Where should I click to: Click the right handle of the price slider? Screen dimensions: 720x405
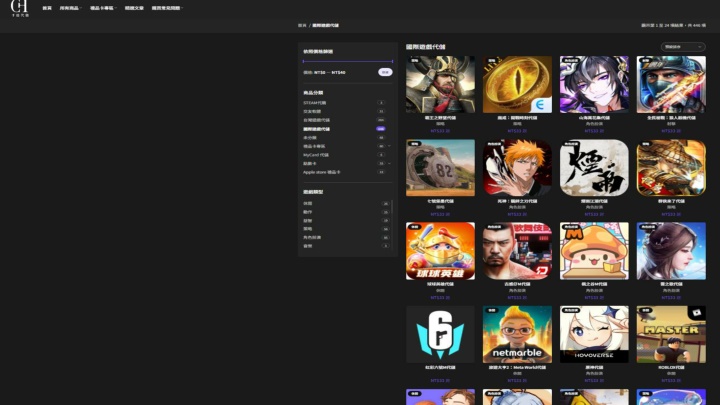392,61
